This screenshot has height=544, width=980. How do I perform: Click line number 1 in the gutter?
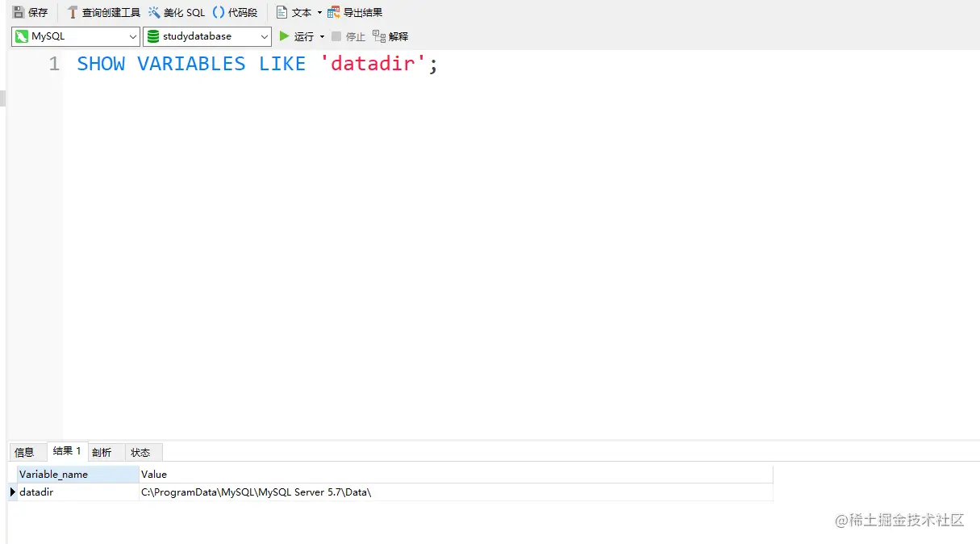click(54, 64)
